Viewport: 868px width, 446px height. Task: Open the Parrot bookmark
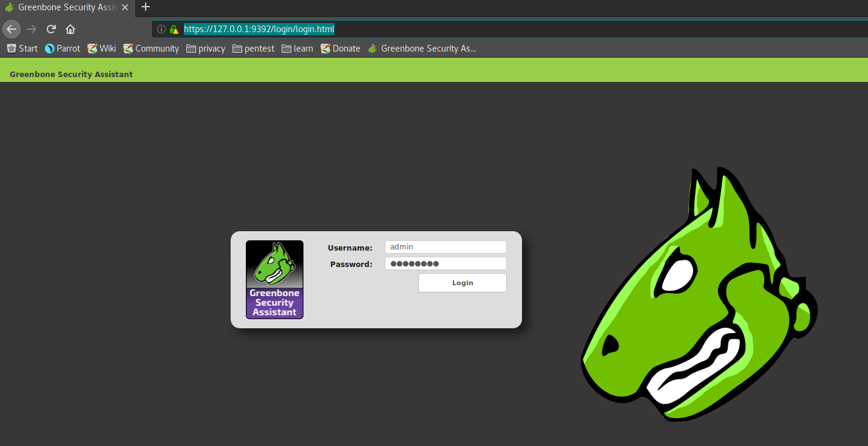(63, 49)
